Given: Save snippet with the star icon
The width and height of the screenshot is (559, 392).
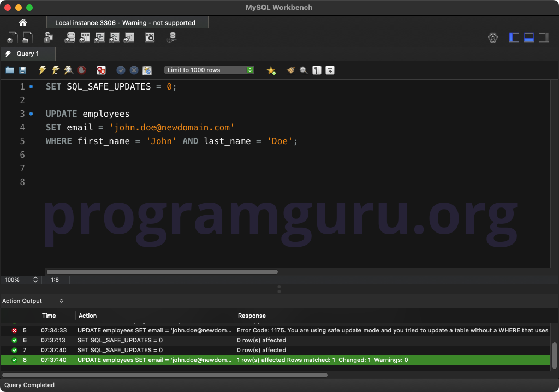Looking at the screenshot, I should tap(271, 70).
